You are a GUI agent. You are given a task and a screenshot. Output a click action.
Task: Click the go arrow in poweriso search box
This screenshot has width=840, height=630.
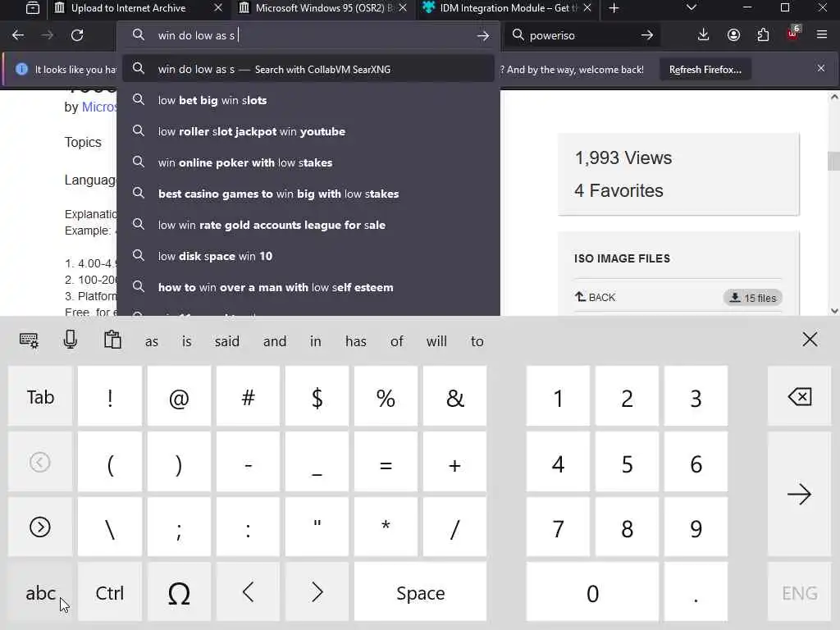pyautogui.click(x=646, y=35)
